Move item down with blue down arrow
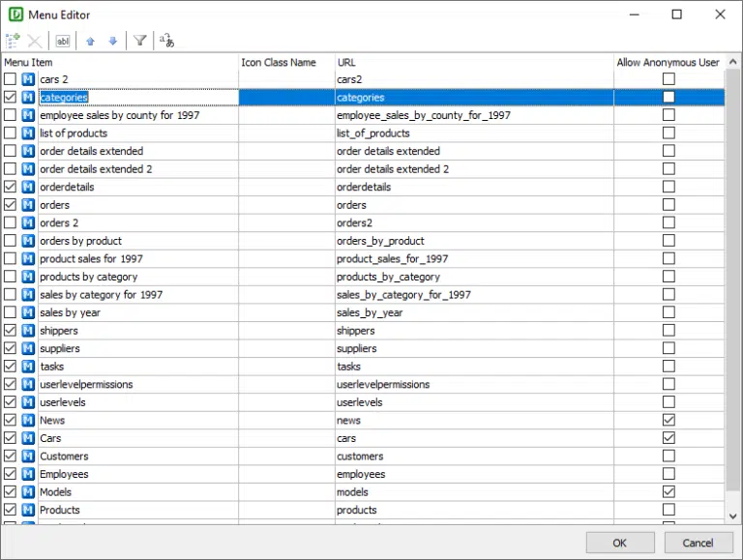 tap(113, 42)
